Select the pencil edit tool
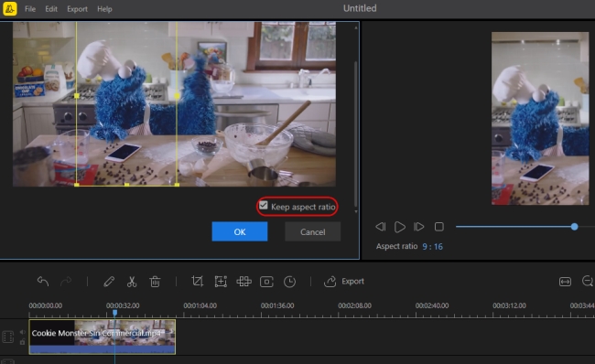This screenshot has width=595, height=364. 109,282
